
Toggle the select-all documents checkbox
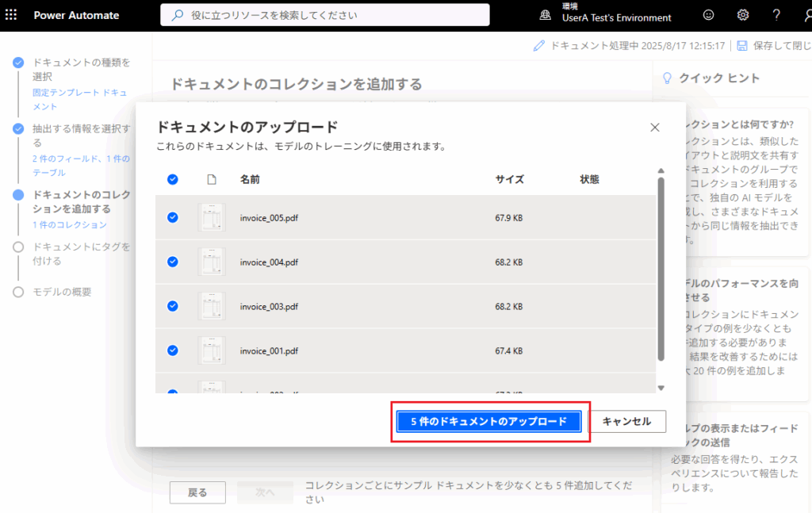(x=172, y=180)
